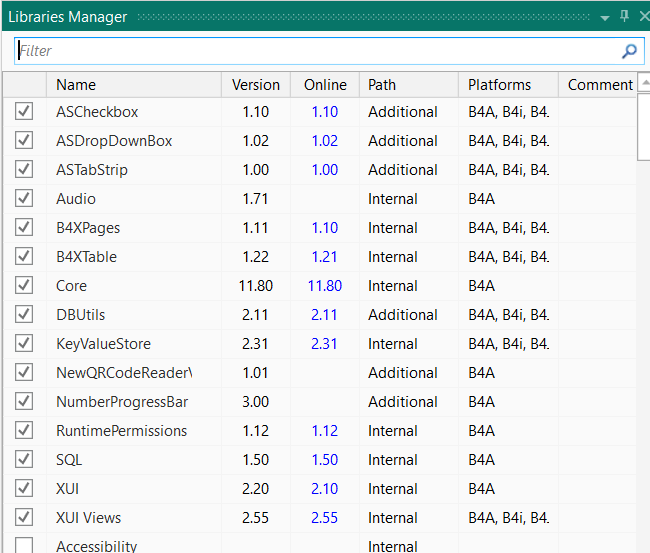
Task: Select the KeyValueStore library name
Action: [x=103, y=344]
